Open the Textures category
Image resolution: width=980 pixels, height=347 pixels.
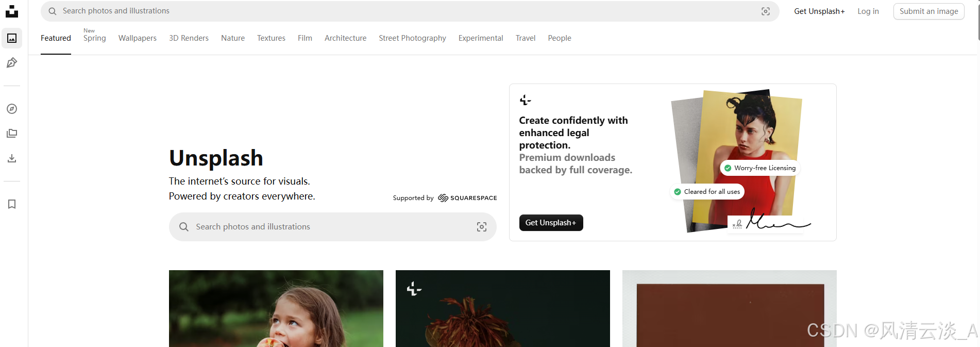tap(271, 38)
